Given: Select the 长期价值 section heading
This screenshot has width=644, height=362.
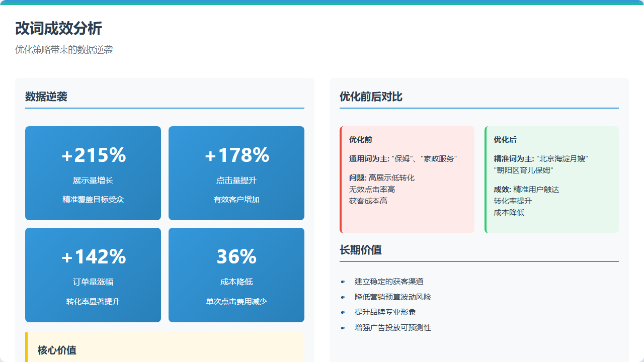Looking at the screenshot, I should click(361, 250).
